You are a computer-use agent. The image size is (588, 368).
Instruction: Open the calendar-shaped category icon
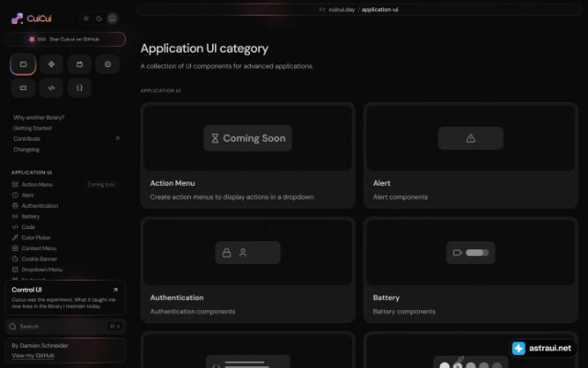(x=80, y=64)
